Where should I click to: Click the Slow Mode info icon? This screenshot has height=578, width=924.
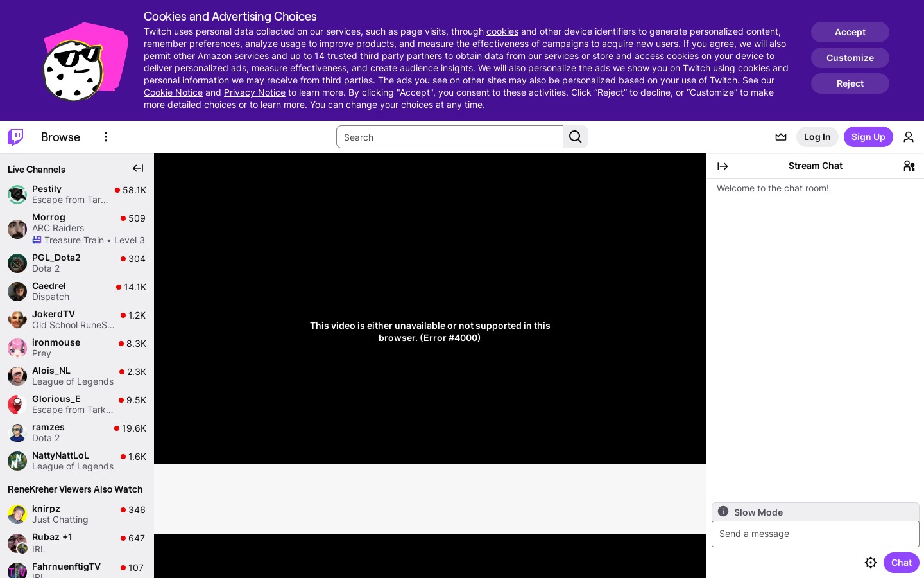(723, 512)
